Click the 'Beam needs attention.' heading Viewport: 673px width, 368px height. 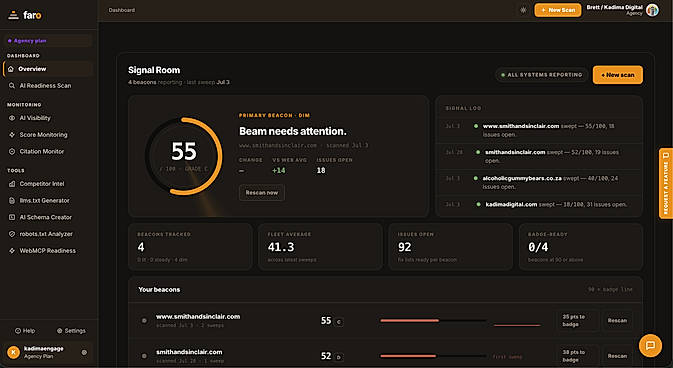click(x=293, y=131)
